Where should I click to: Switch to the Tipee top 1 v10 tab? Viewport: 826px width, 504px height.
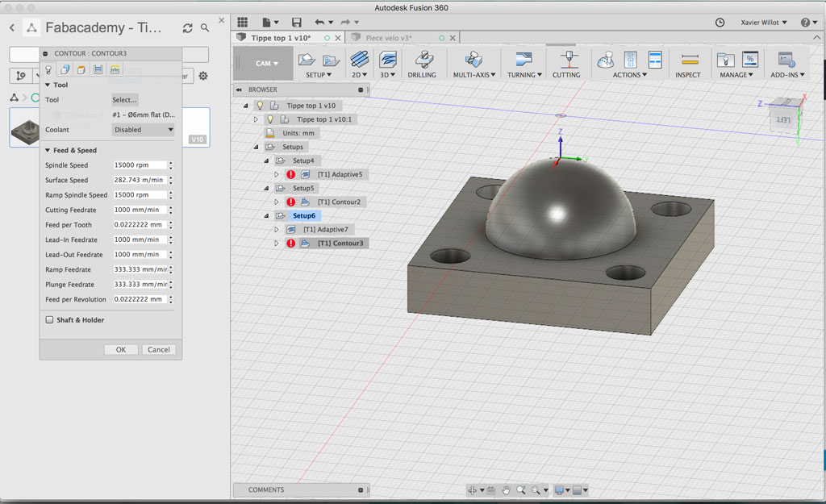pyautogui.click(x=281, y=38)
